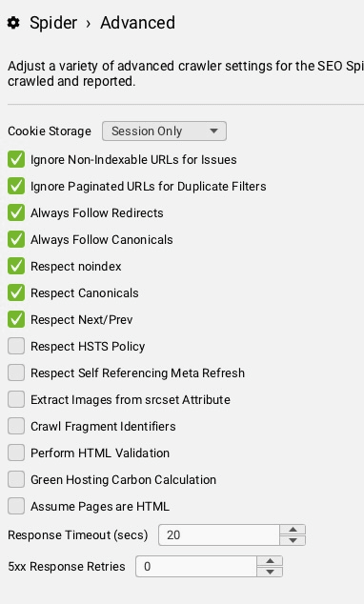
Task: Check Assume Pages are HTML
Action: pos(16,506)
